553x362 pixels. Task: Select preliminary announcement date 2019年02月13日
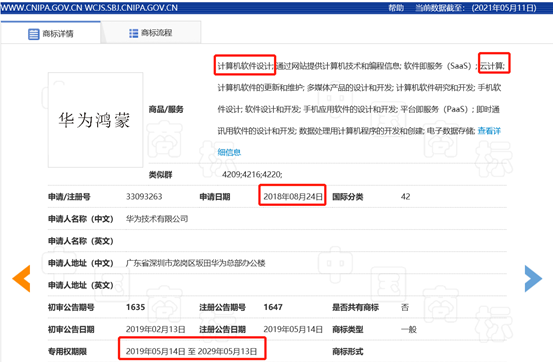(156, 329)
